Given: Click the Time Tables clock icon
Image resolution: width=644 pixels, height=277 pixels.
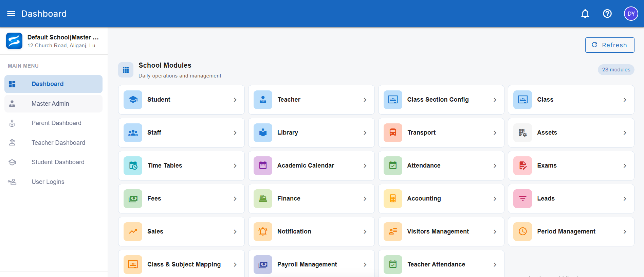Looking at the screenshot, I should coord(133,166).
